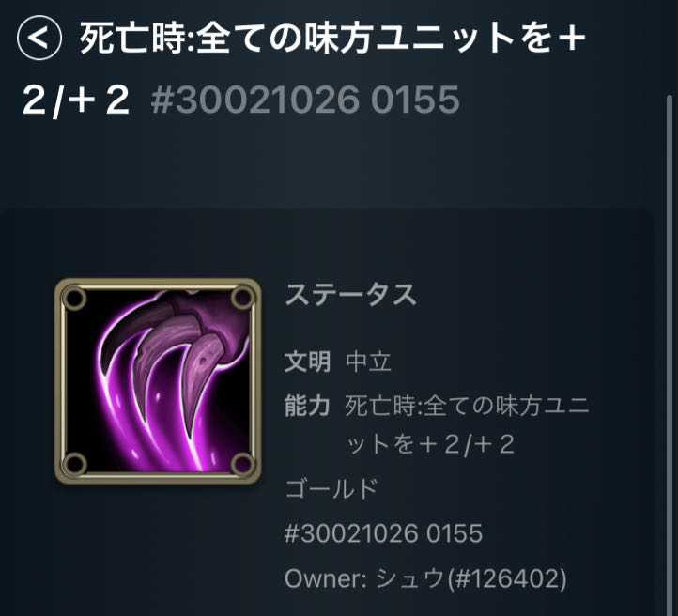The image size is (678, 616).
Task: Open the purple claw card artwork
Action: [x=158, y=381]
